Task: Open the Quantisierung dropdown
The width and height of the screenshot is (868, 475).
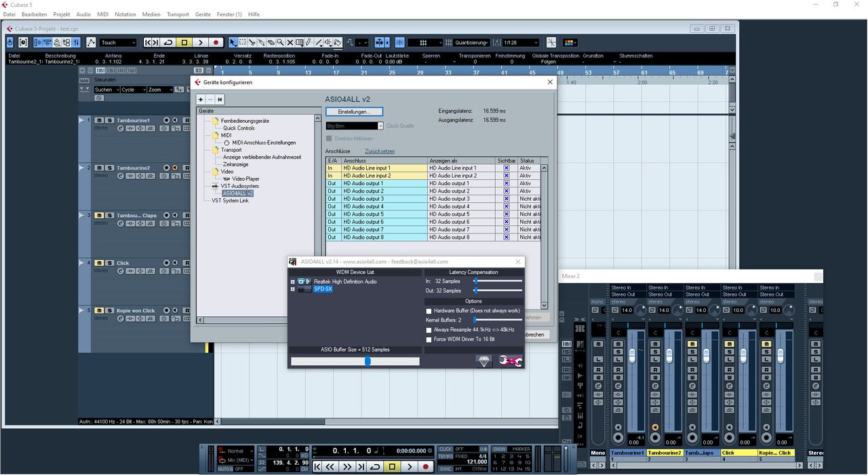Action: click(x=471, y=42)
